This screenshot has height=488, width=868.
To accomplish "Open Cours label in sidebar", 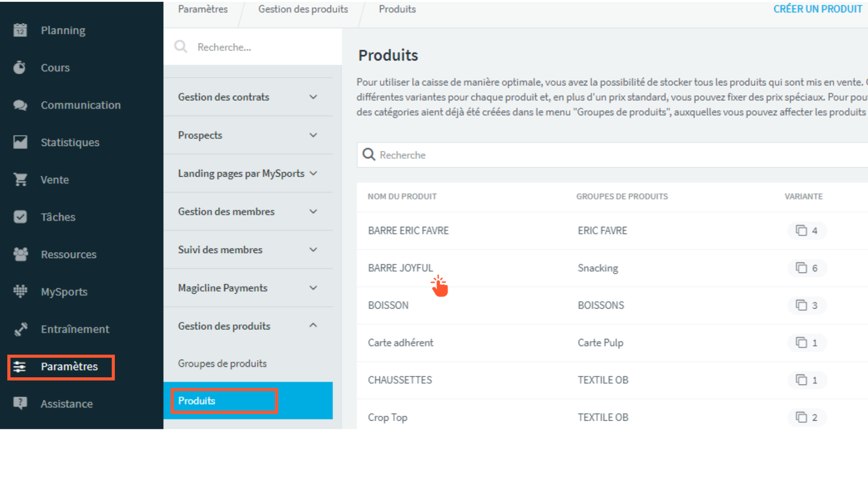I will pos(55,68).
